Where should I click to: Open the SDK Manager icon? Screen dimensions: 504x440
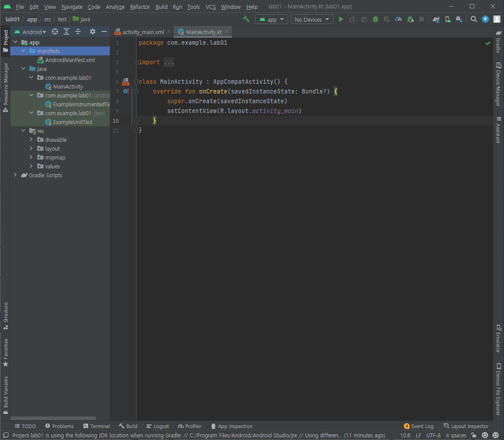(459, 19)
